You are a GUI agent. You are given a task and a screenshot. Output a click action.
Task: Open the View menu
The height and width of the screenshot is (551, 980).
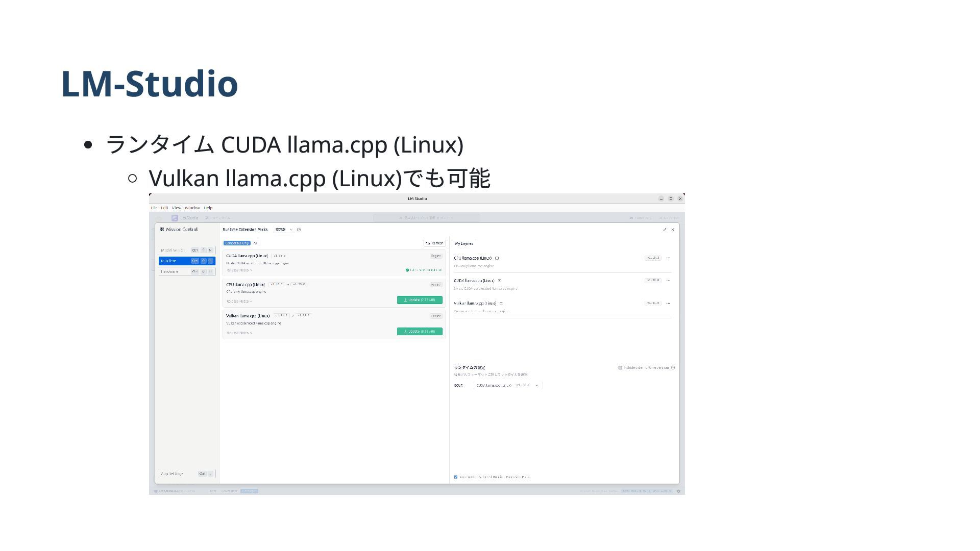pyautogui.click(x=177, y=208)
